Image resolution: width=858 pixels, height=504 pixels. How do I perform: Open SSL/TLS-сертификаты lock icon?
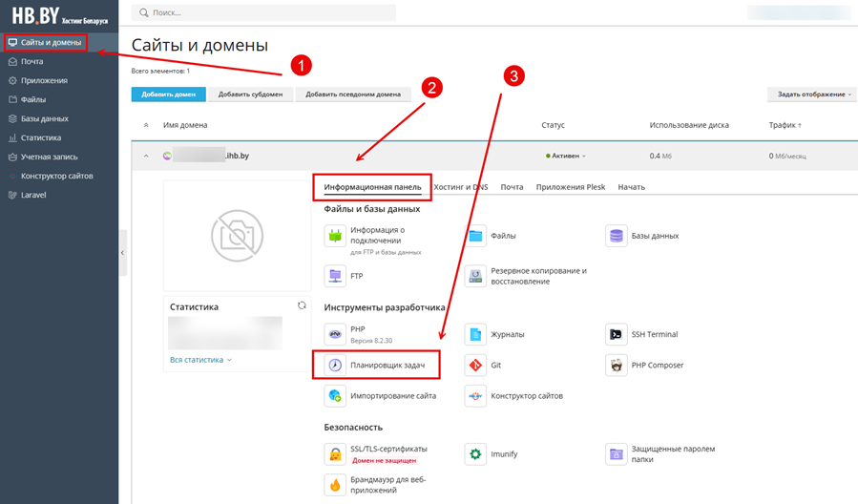coord(334,453)
